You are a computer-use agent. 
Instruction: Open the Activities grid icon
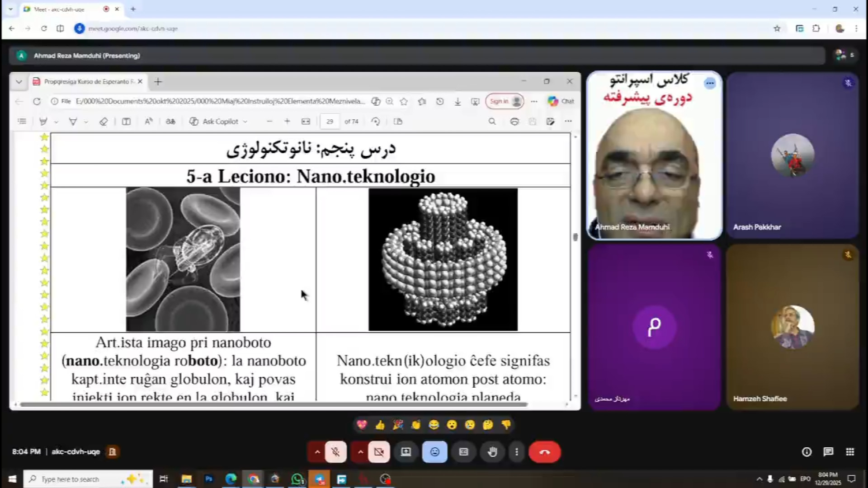coord(850,452)
